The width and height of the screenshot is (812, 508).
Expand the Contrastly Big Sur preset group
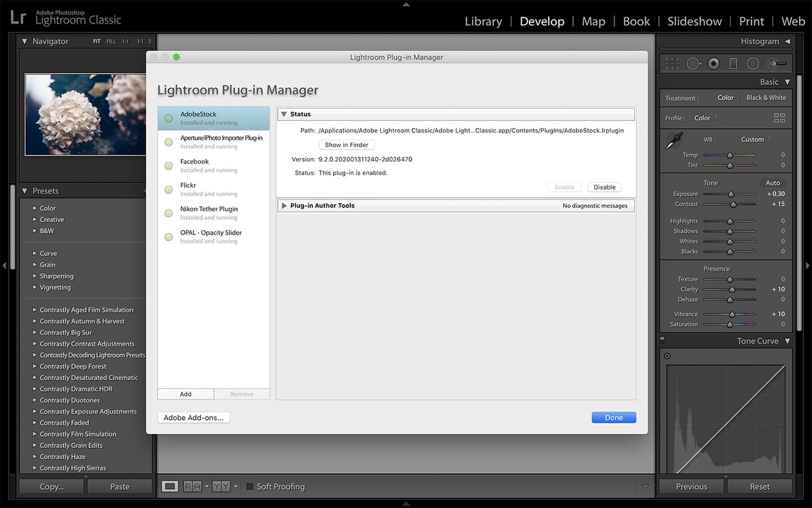pos(34,332)
